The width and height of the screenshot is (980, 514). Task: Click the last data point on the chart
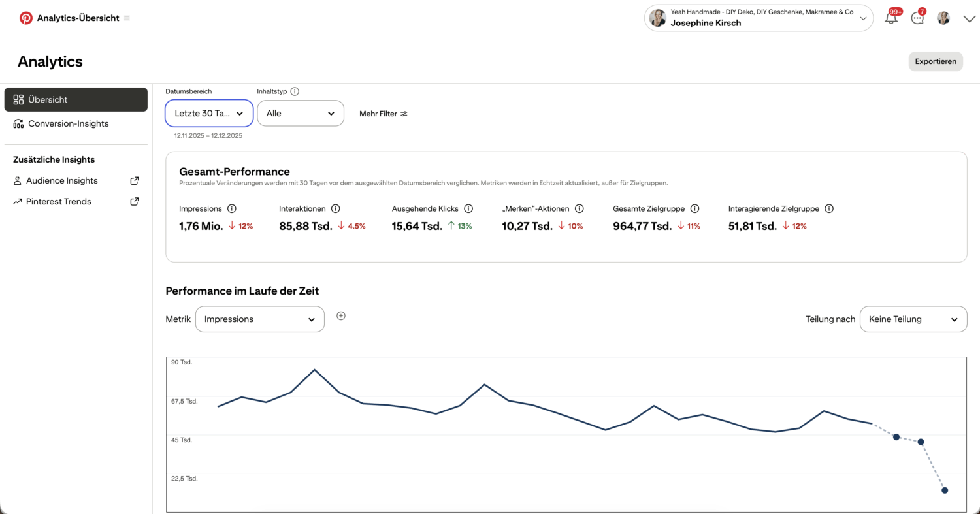pyautogui.click(x=945, y=490)
